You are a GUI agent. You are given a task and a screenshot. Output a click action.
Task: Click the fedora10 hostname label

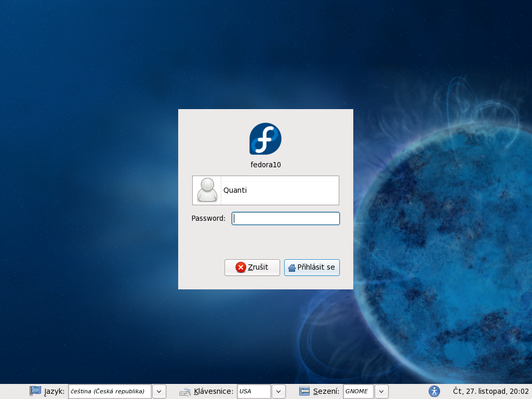[265, 165]
